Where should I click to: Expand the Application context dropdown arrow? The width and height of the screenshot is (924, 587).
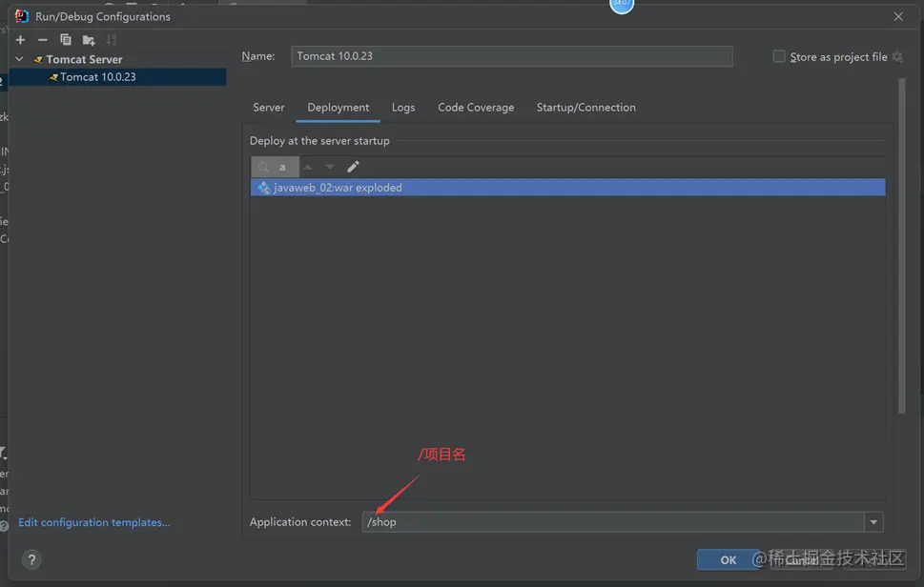tap(873, 522)
